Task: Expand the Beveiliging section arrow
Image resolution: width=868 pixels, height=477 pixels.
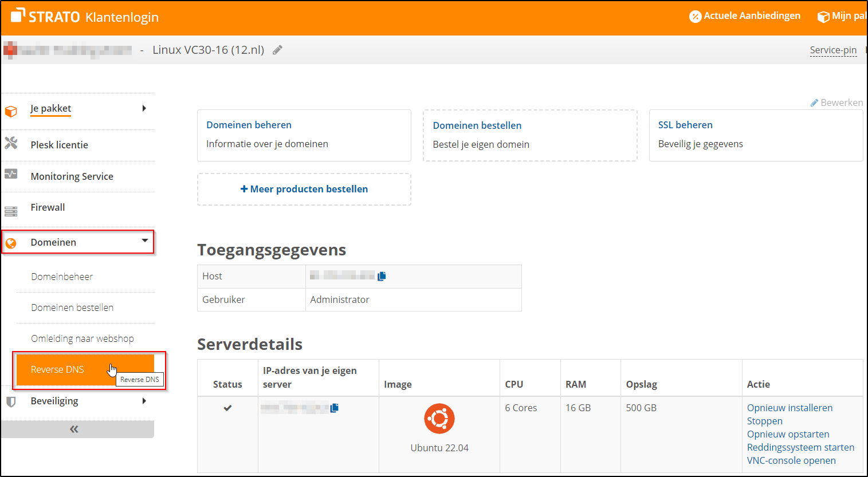Action: pos(145,401)
